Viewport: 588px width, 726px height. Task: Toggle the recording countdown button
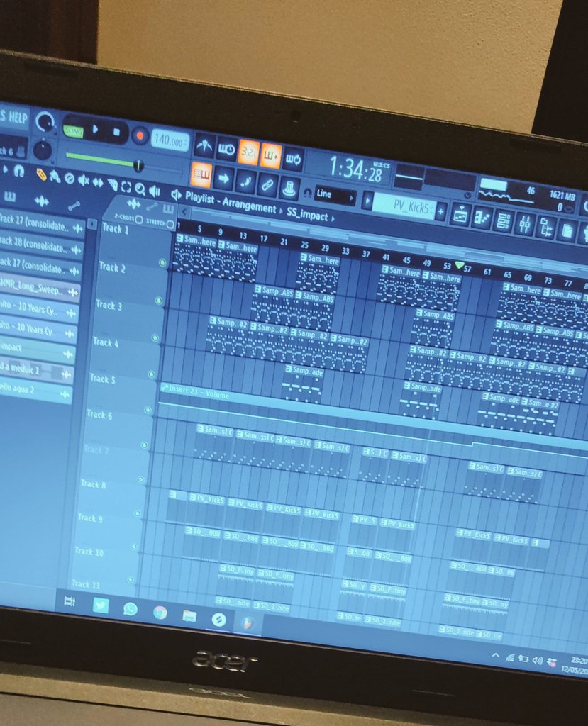click(x=248, y=152)
